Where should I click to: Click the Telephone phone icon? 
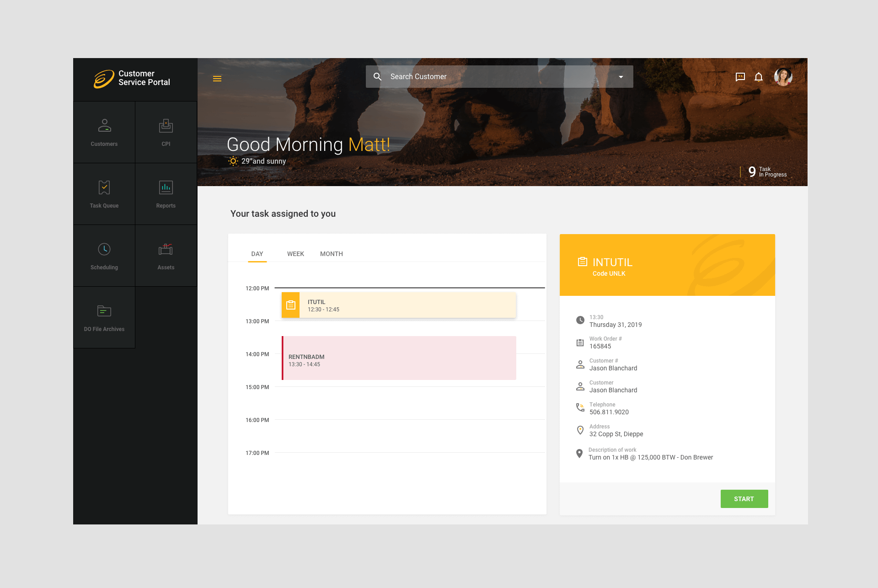point(580,407)
